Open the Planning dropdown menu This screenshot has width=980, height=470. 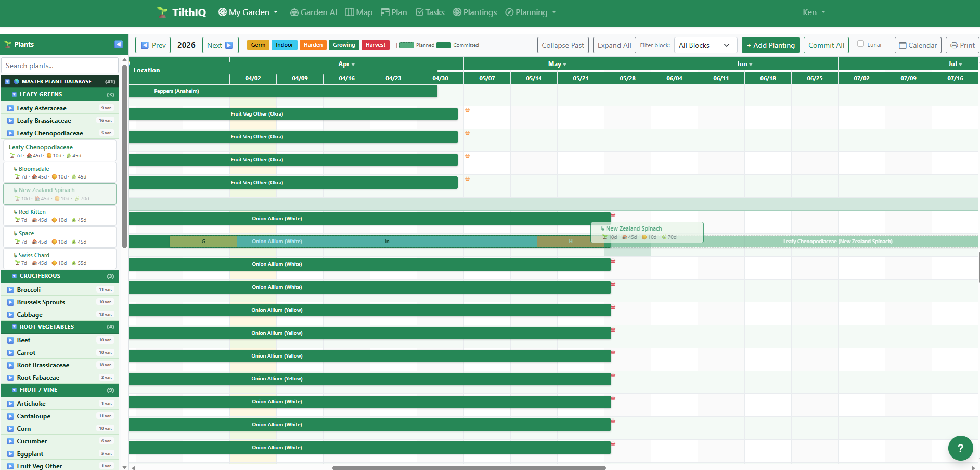(x=531, y=12)
